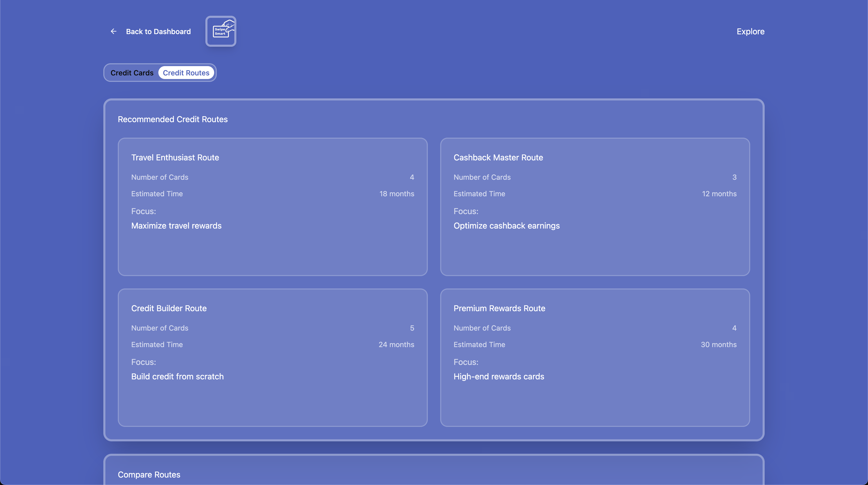Click the 24 months estimated time
The image size is (868, 485).
coord(396,345)
